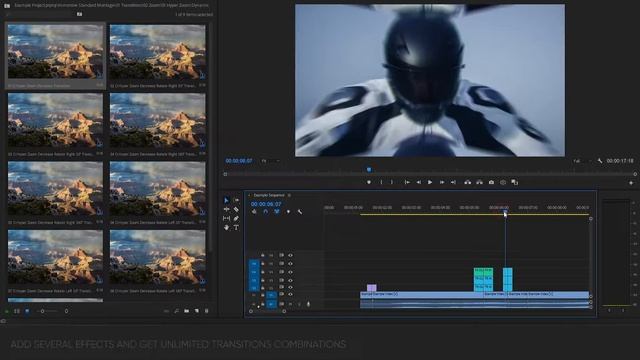Toggle the eye on the second video track
This screenshot has height=360, width=640.
pyautogui.click(x=290, y=264)
